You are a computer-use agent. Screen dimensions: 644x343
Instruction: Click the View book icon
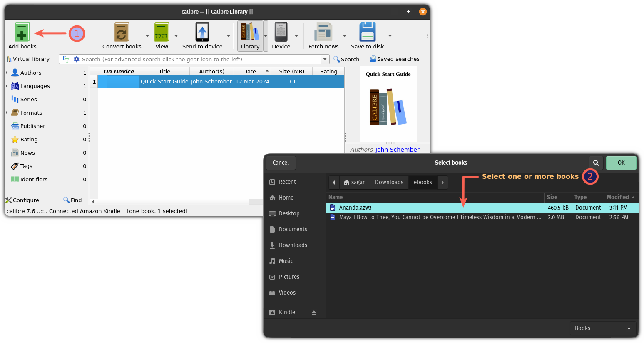point(162,32)
